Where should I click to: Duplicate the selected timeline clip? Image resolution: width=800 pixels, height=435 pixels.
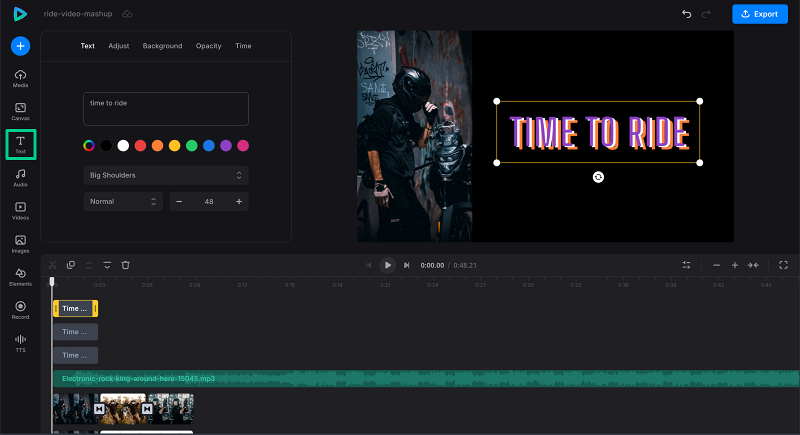pyautogui.click(x=70, y=265)
